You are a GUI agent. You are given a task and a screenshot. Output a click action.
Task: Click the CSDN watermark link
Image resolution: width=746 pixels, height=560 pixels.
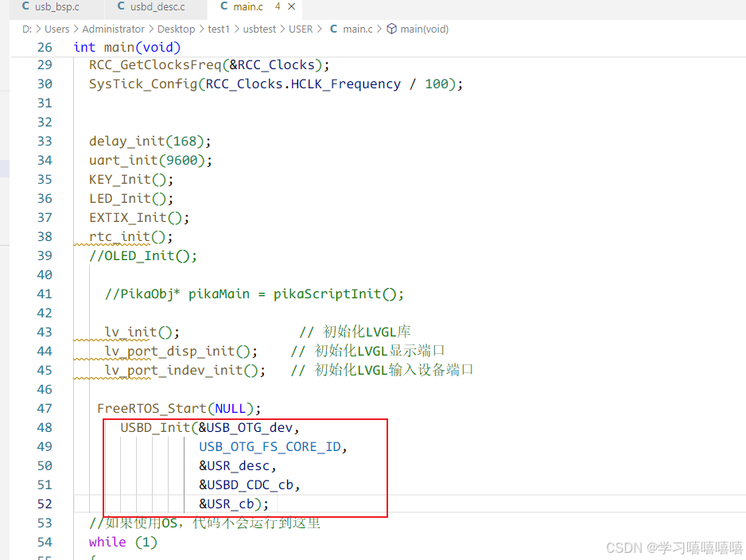(x=673, y=548)
